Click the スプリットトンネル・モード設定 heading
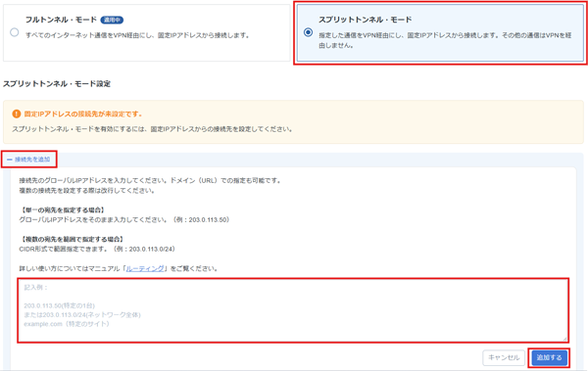This screenshot has width=588, height=371. pyautogui.click(x=57, y=83)
